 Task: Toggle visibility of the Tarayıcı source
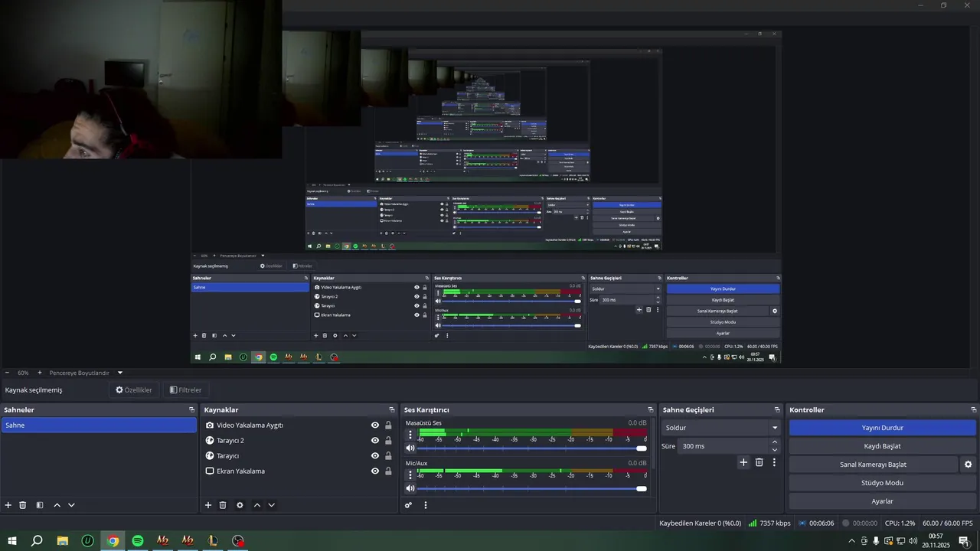pos(375,456)
